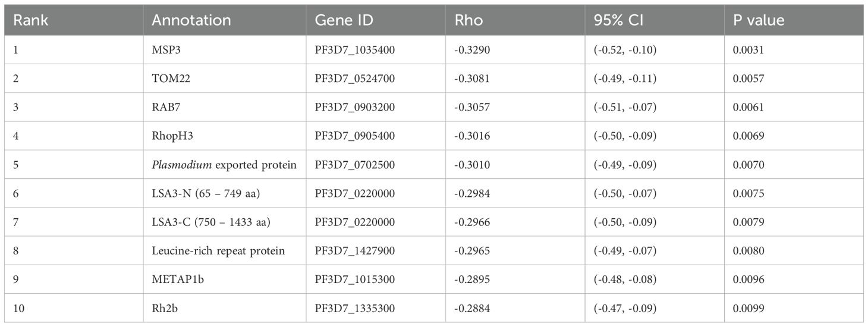This screenshot has width=868, height=327.
Task: Select gene ID PF3D7_0524700
Action: (x=355, y=79)
